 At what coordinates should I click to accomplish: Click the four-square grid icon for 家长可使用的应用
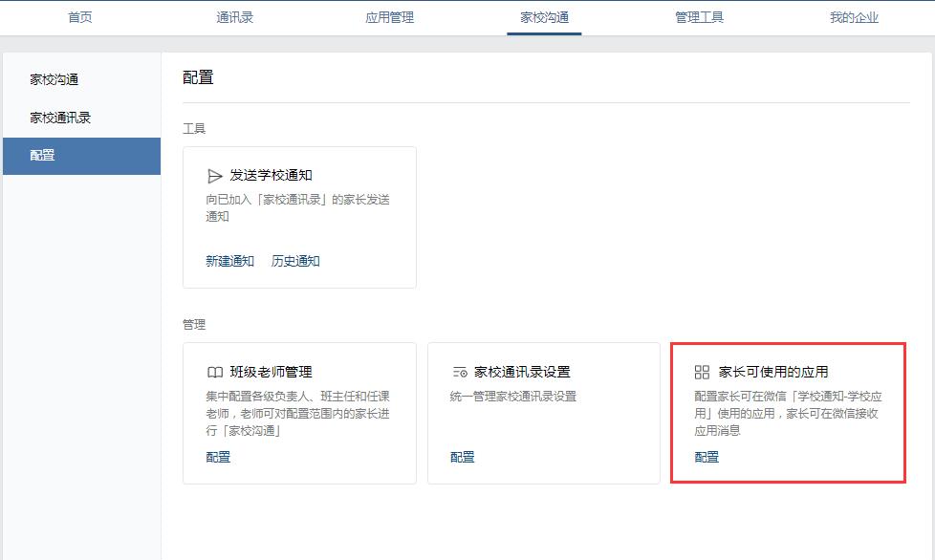pyautogui.click(x=703, y=372)
